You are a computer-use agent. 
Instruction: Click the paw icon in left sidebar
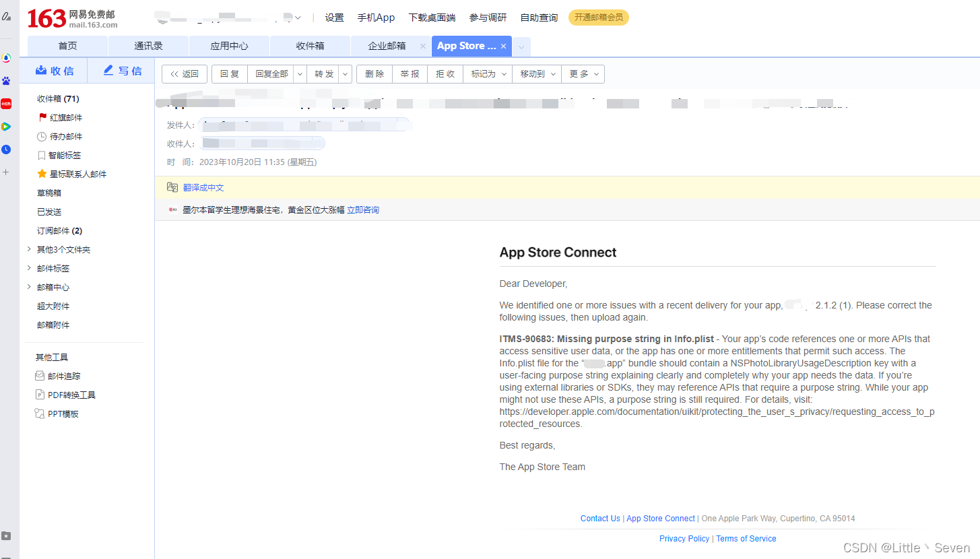tap(6, 81)
